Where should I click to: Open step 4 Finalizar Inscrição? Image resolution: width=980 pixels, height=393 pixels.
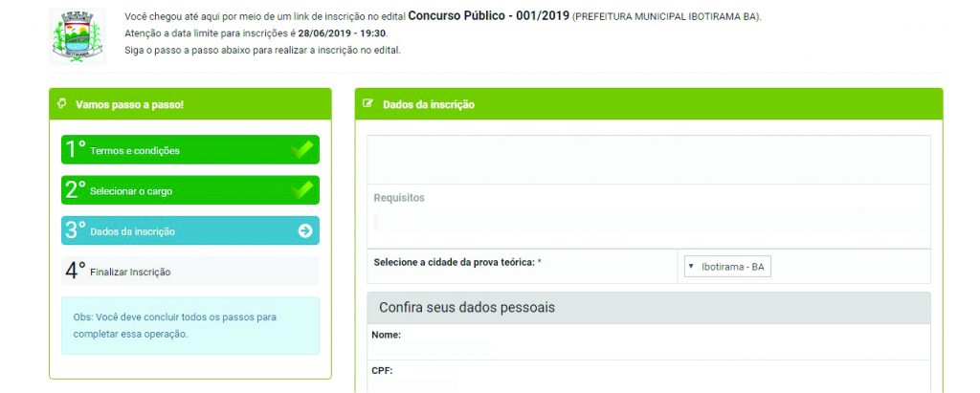pos(190,272)
